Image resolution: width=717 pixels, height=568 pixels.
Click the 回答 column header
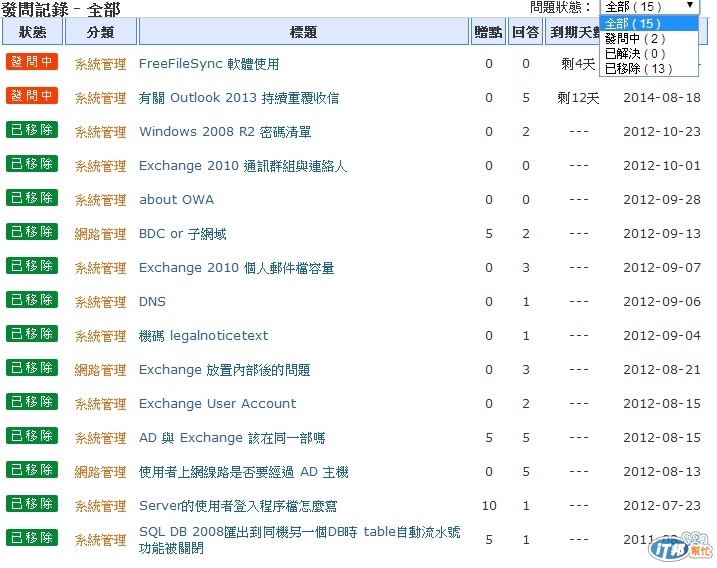(x=525, y=32)
